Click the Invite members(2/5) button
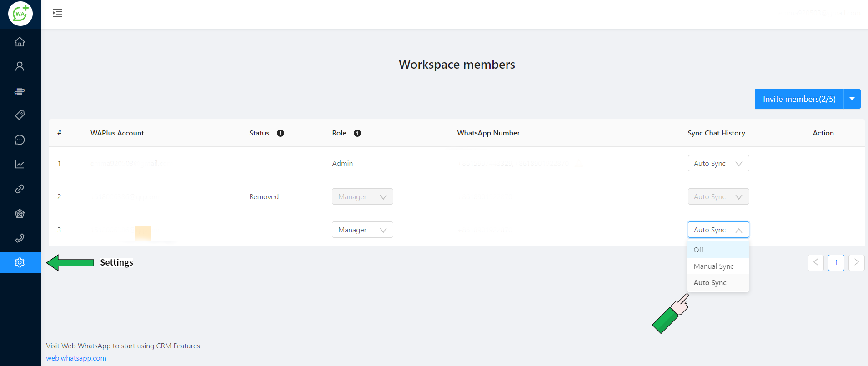868x366 pixels. (799, 99)
